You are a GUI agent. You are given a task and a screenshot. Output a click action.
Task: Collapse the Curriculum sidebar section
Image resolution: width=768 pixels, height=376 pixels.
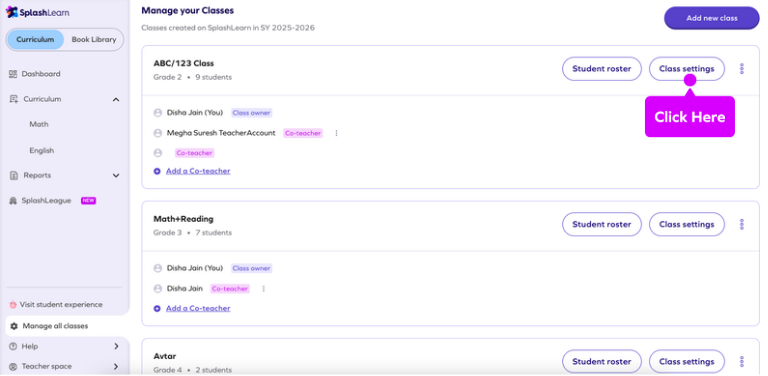116,99
